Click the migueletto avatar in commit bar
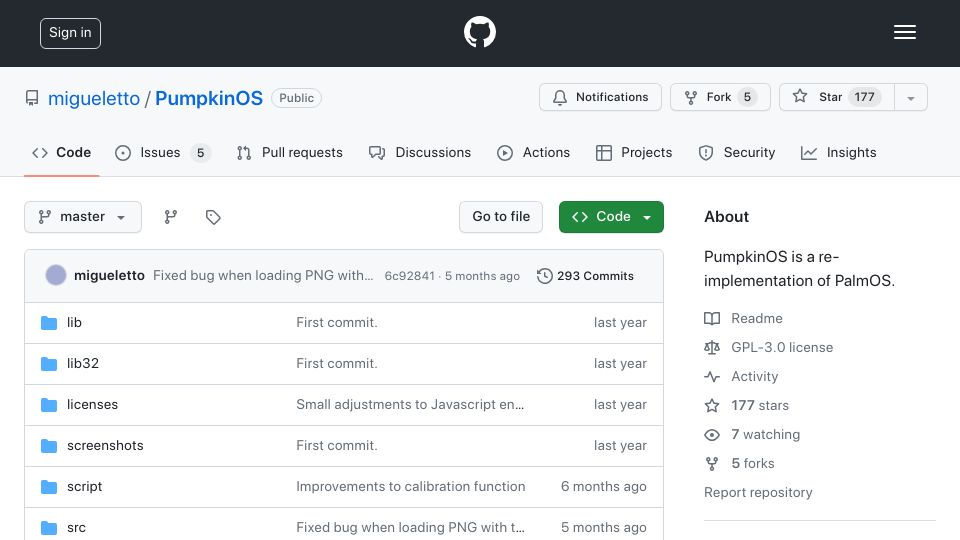 56,276
